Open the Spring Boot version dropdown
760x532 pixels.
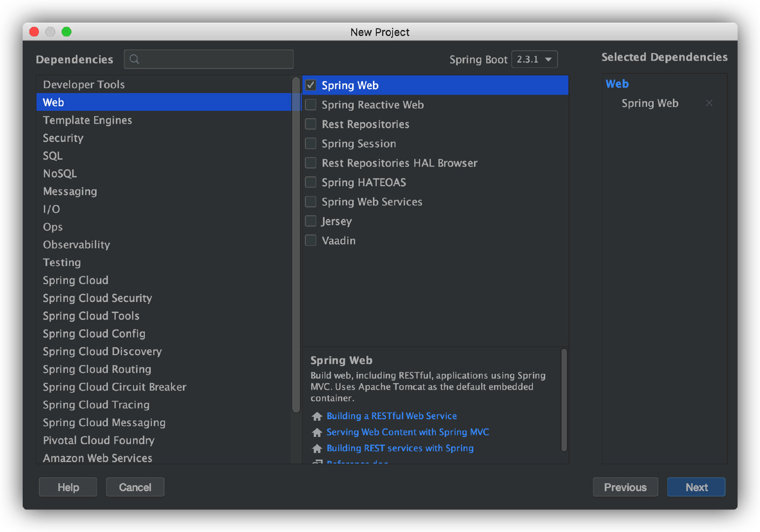tap(534, 60)
